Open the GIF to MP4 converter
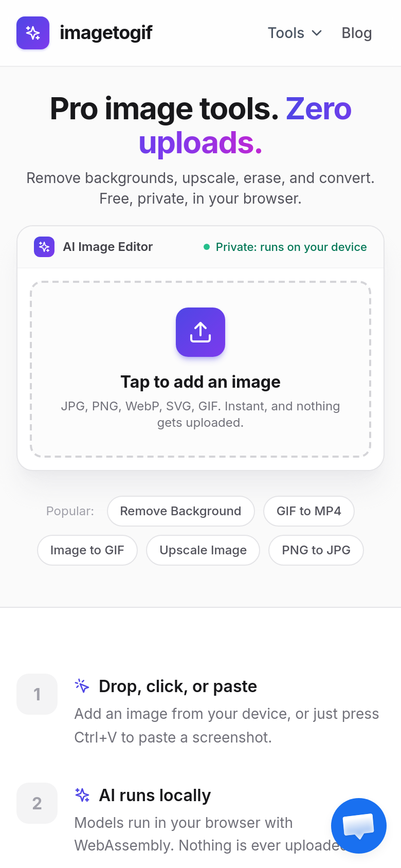The image size is (401, 868). [x=309, y=511]
